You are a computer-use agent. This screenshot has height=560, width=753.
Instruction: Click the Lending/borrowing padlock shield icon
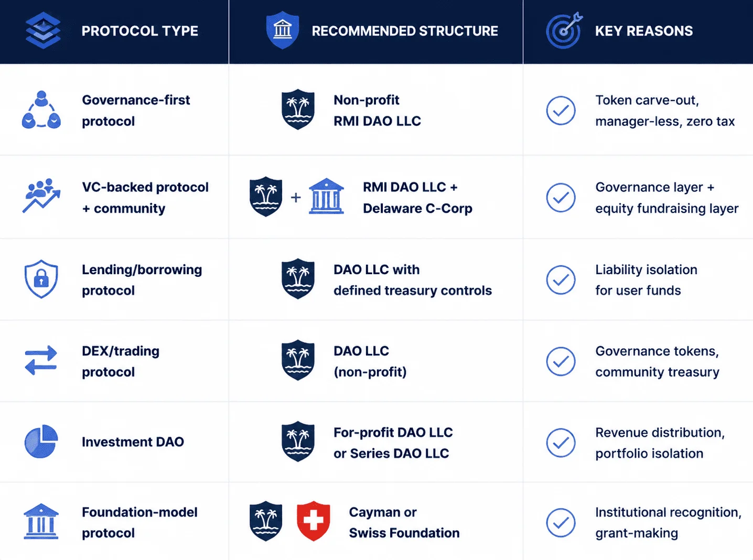[x=41, y=279]
